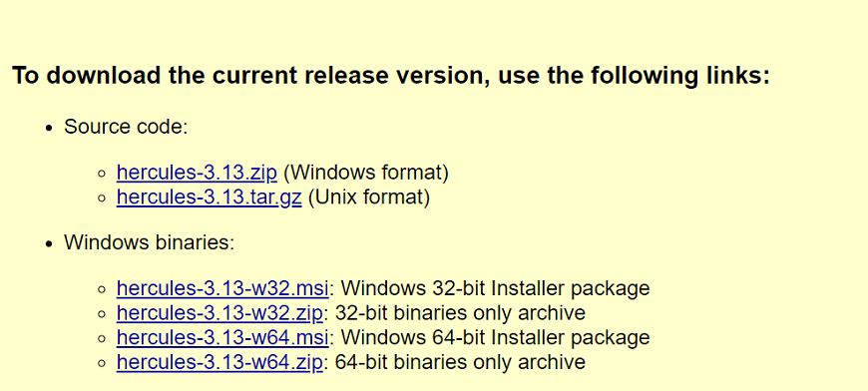Screen dimensions: 868x391
Task: Click the 'Windows binaries:' list label
Action: click(150, 242)
